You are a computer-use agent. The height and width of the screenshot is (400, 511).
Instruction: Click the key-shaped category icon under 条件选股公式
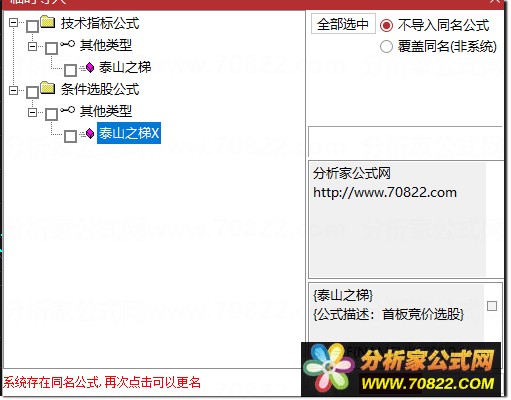pyautogui.click(x=67, y=110)
